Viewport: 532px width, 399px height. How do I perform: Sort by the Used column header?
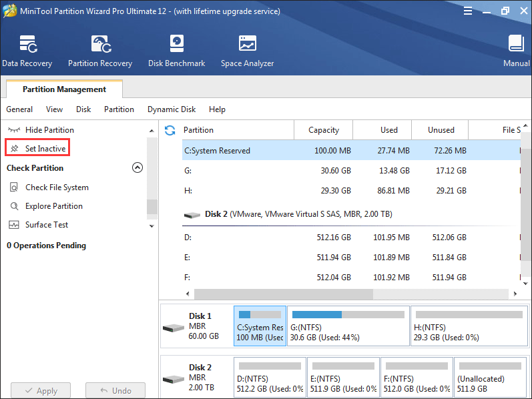(x=382, y=130)
